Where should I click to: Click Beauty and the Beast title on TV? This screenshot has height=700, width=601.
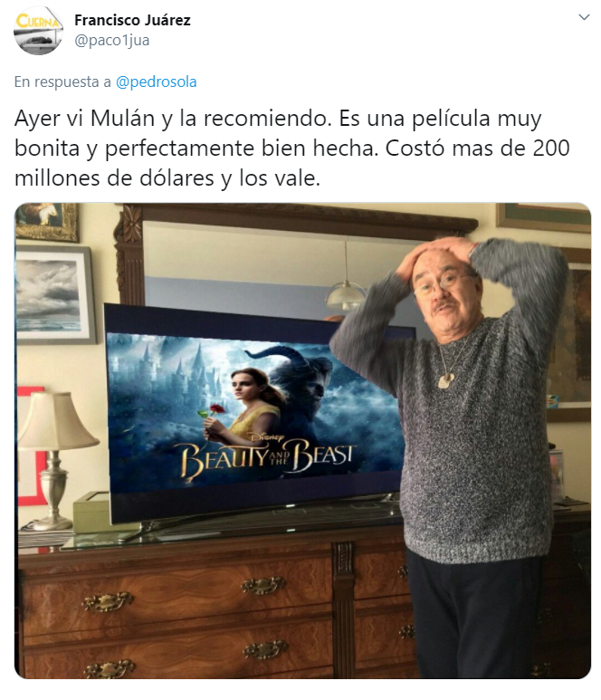(268, 457)
